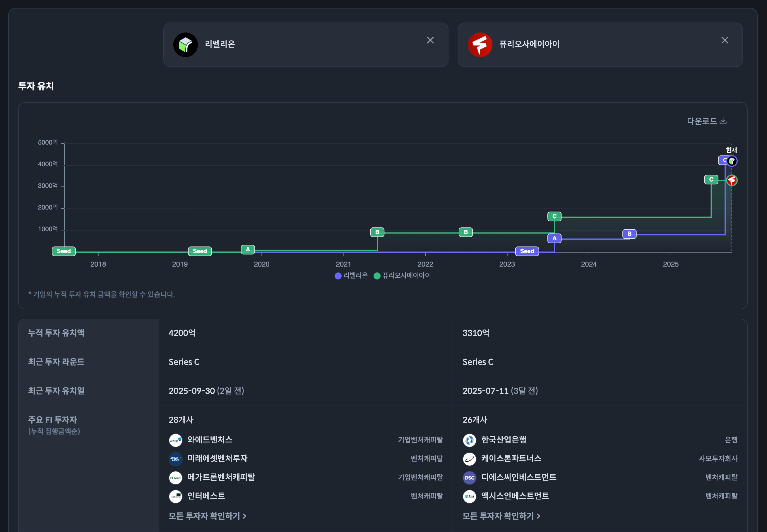
Task: Click green C marker near 2024
Action: tap(554, 216)
